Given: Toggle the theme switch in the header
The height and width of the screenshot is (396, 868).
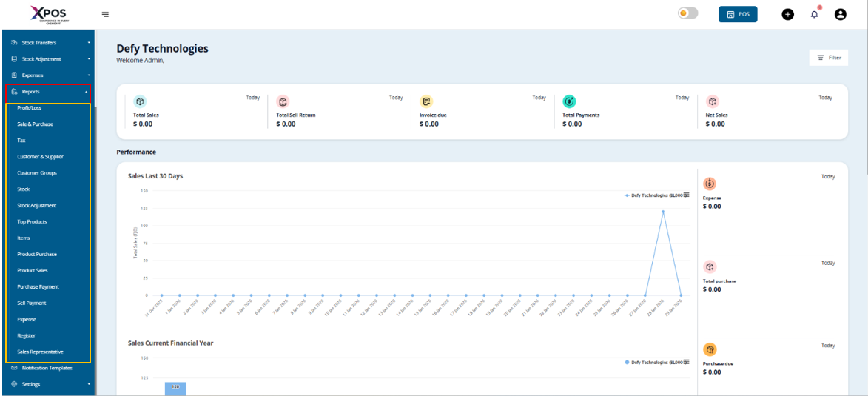Looking at the screenshot, I should tap(687, 13).
